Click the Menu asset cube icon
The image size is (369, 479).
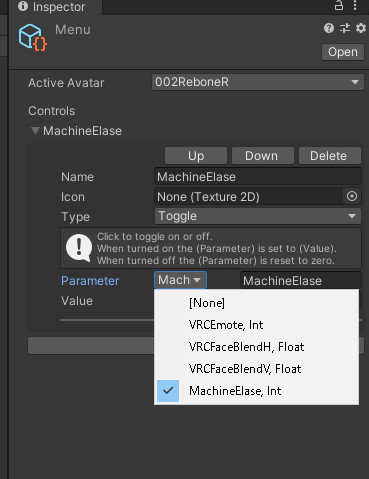pos(33,37)
